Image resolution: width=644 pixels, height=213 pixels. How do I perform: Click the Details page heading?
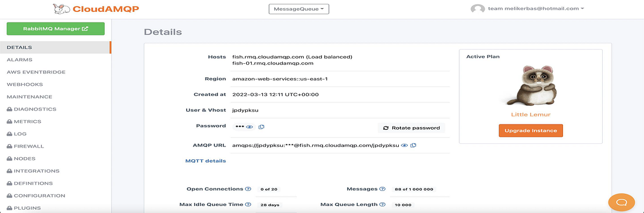[x=163, y=32]
